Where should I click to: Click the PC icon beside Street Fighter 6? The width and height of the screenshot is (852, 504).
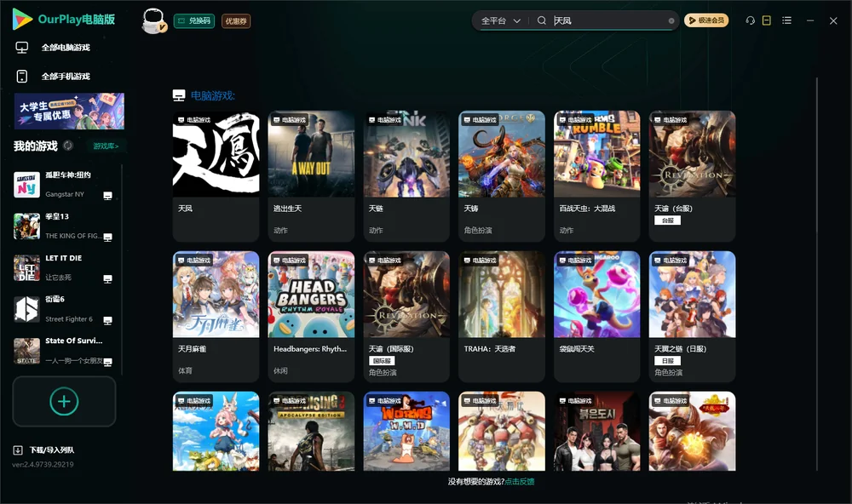tap(107, 321)
